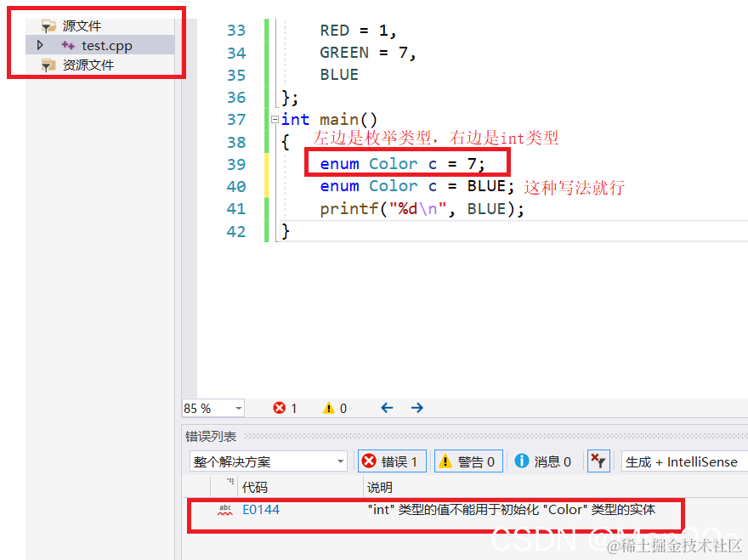Click line number 33 in the gutter
Viewport: 748px width, 560px height.
click(x=236, y=30)
